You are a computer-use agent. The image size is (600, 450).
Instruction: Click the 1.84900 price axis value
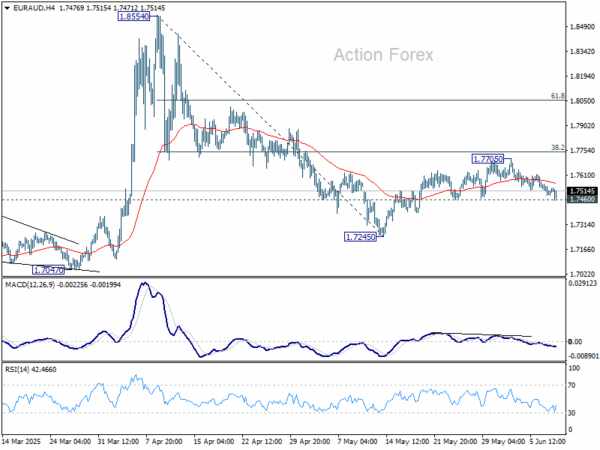pyautogui.click(x=582, y=27)
